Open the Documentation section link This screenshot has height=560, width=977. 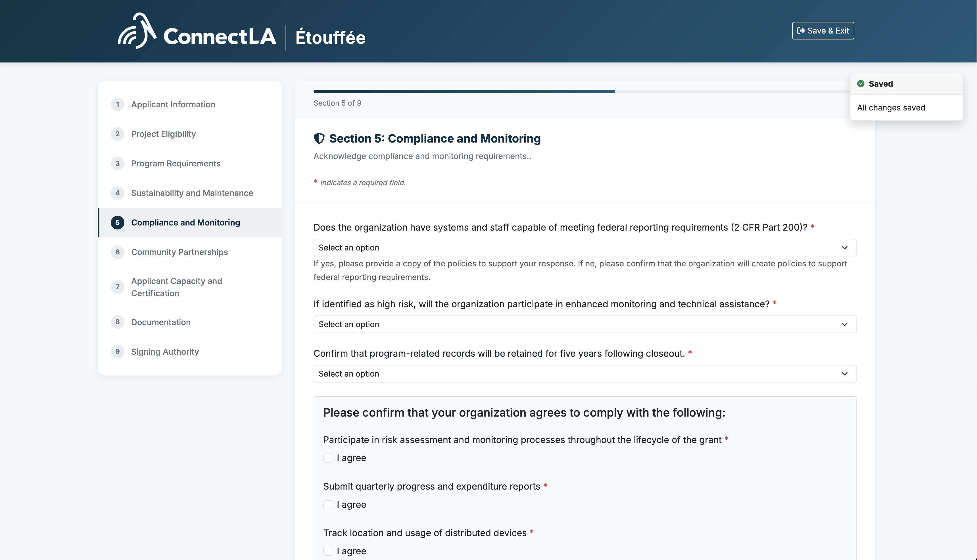coord(161,322)
